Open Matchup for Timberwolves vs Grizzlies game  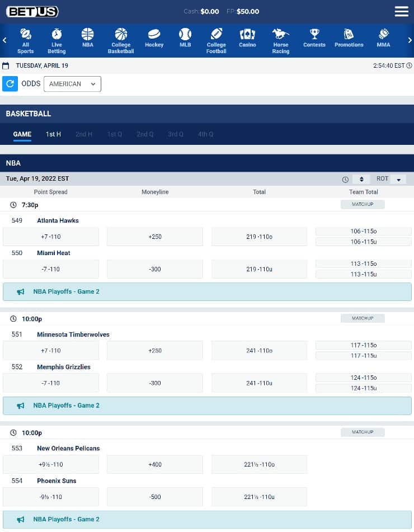[363, 318]
